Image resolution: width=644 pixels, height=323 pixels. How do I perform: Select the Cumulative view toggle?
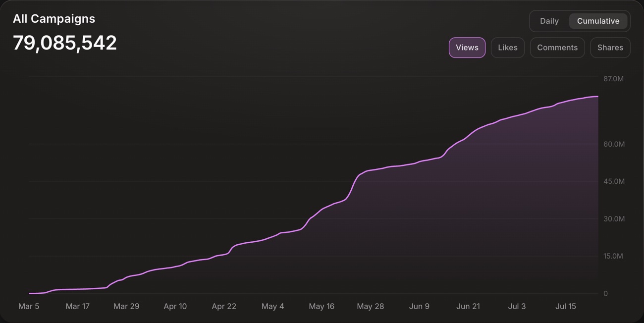tap(598, 21)
